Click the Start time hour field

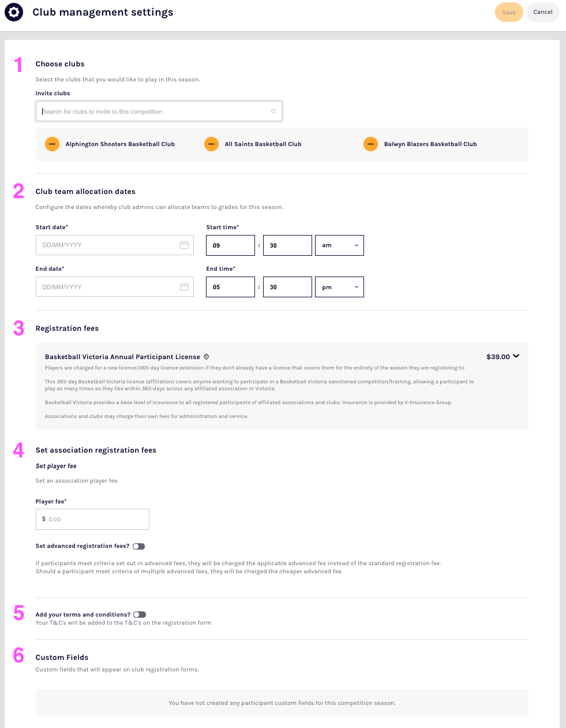230,245
